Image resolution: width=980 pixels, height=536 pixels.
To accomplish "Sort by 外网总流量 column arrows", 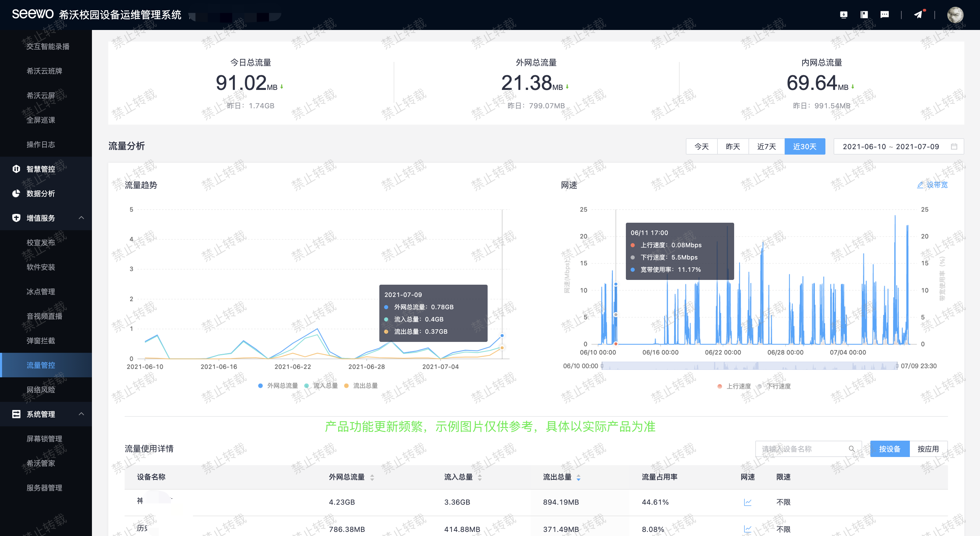I will (x=372, y=477).
